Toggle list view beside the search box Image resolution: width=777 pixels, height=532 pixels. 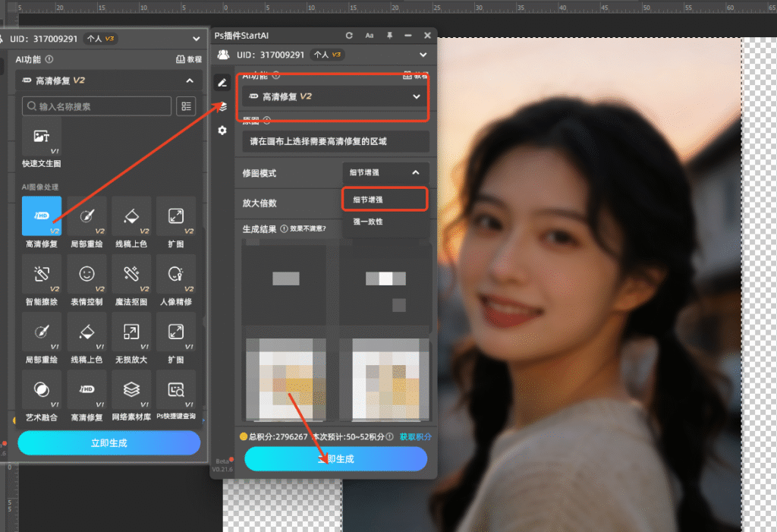coord(186,106)
